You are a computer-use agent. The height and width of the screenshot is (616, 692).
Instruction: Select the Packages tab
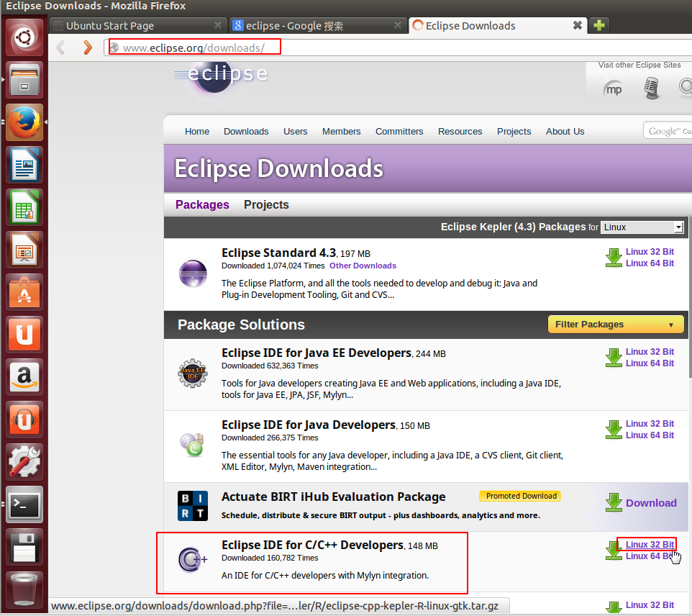click(x=202, y=205)
